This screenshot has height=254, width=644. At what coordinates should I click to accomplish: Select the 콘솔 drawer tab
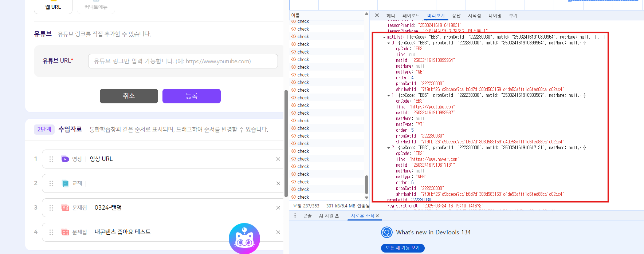(x=307, y=216)
